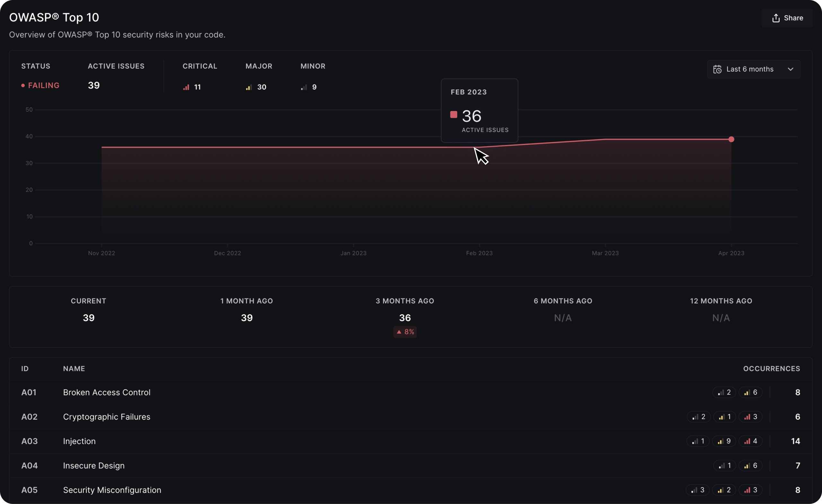The image size is (822, 504).
Task: Click the 3 Months Ago stat showing 36
Action: click(405, 318)
